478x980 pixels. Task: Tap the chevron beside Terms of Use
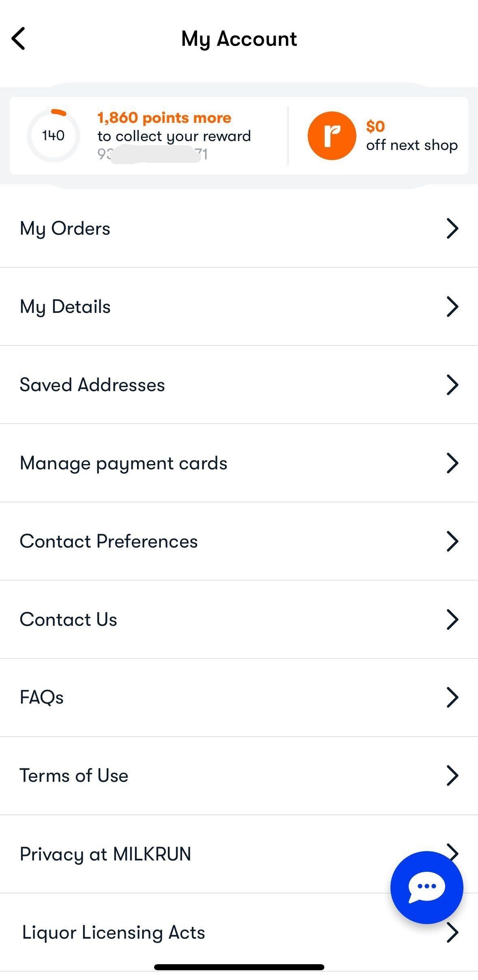pyautogui.click(x=452, y=776)
